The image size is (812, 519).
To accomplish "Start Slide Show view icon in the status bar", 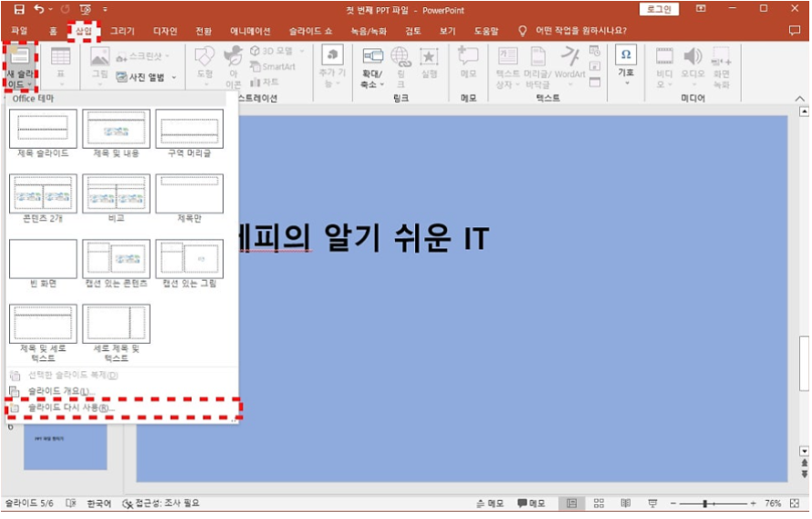I will point(652,503).
